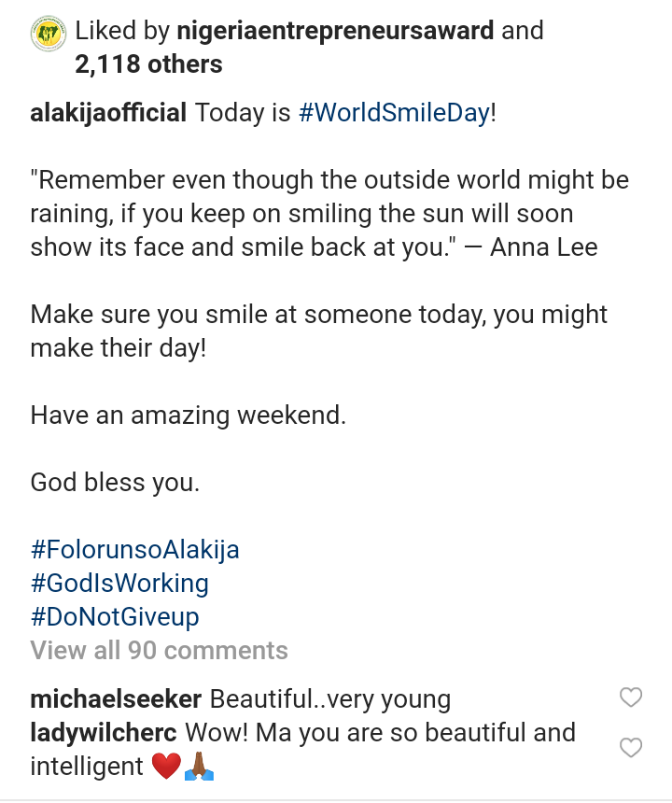Like michaelseeker's comment with heart icon

[x=632, y=697]
